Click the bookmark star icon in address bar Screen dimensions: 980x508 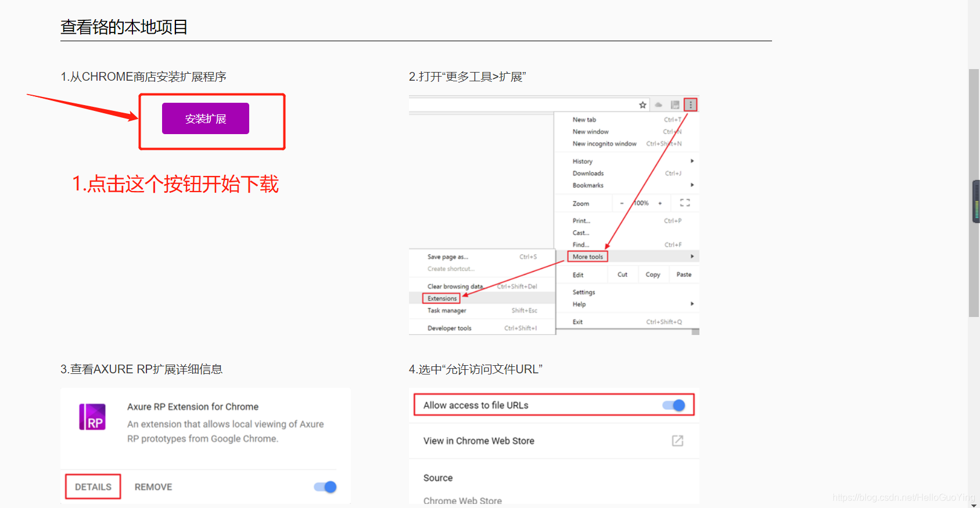click(642, 105)
